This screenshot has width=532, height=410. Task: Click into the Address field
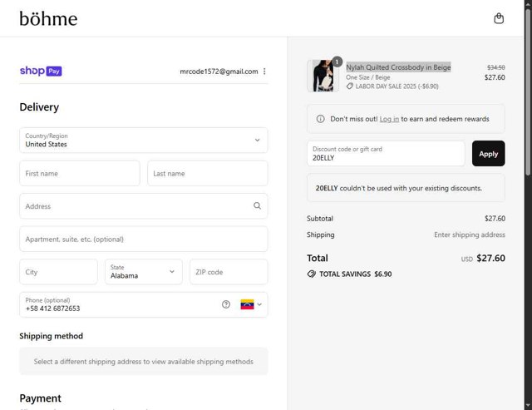[144, 206]
